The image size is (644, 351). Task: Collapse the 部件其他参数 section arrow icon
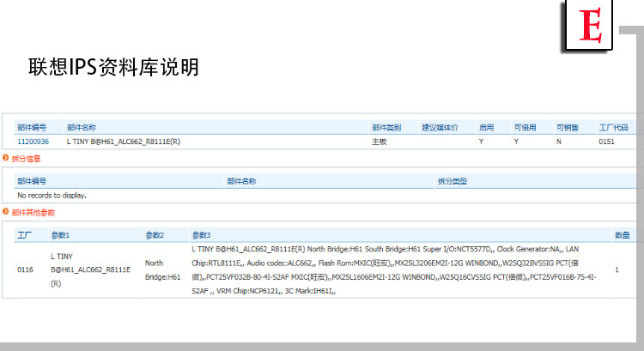click(x=5, y=211)
